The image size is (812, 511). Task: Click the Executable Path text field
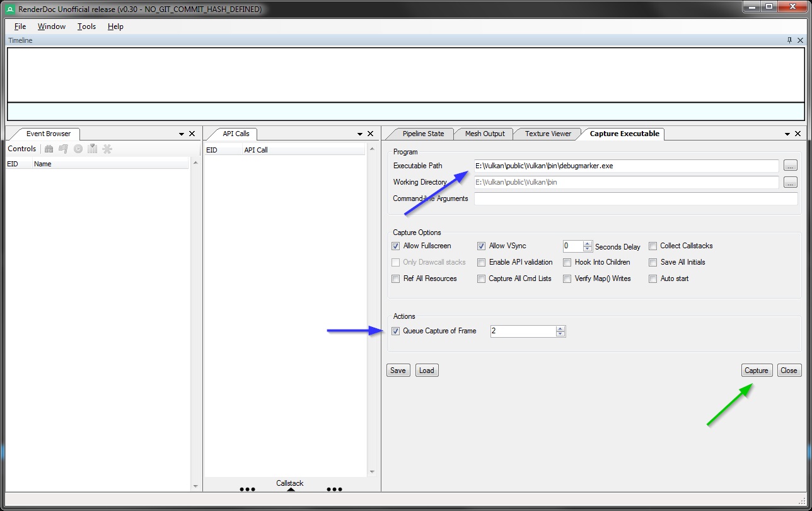pyautogui.click(x=627, y=166)
